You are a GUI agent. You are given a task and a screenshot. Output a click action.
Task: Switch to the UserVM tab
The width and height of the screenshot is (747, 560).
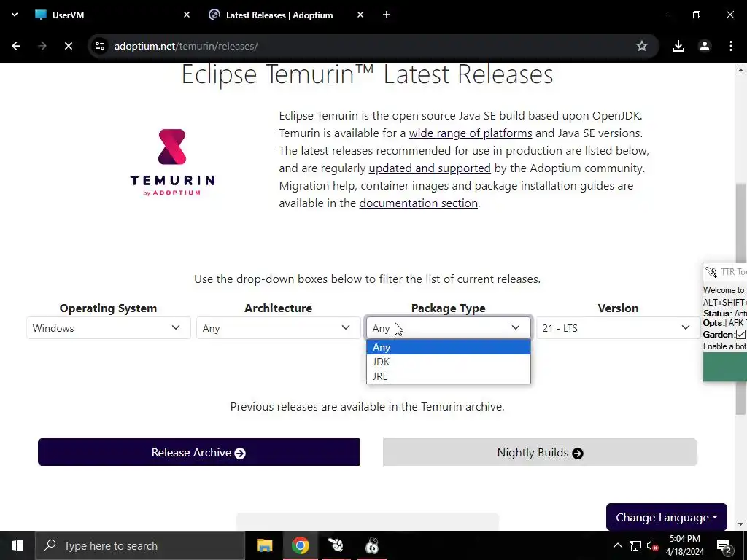point(112,15)
